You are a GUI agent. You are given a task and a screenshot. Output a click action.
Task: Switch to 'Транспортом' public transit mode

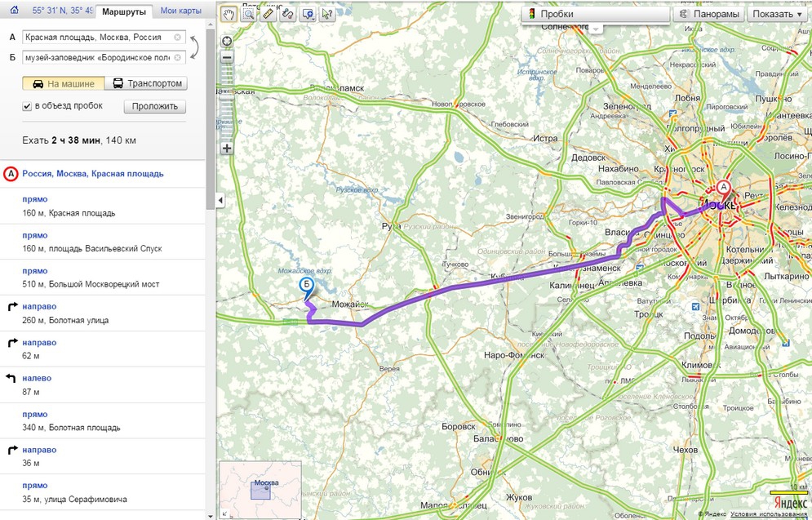(145, 83)
